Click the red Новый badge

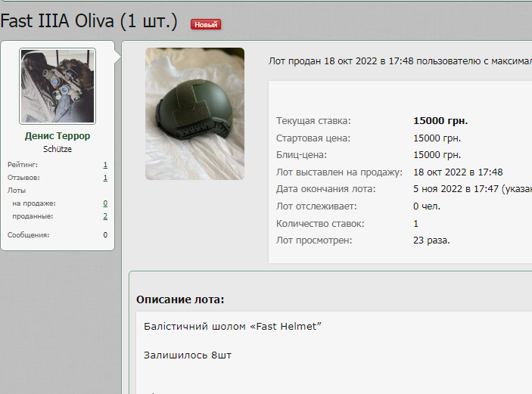tap(206, 24)
